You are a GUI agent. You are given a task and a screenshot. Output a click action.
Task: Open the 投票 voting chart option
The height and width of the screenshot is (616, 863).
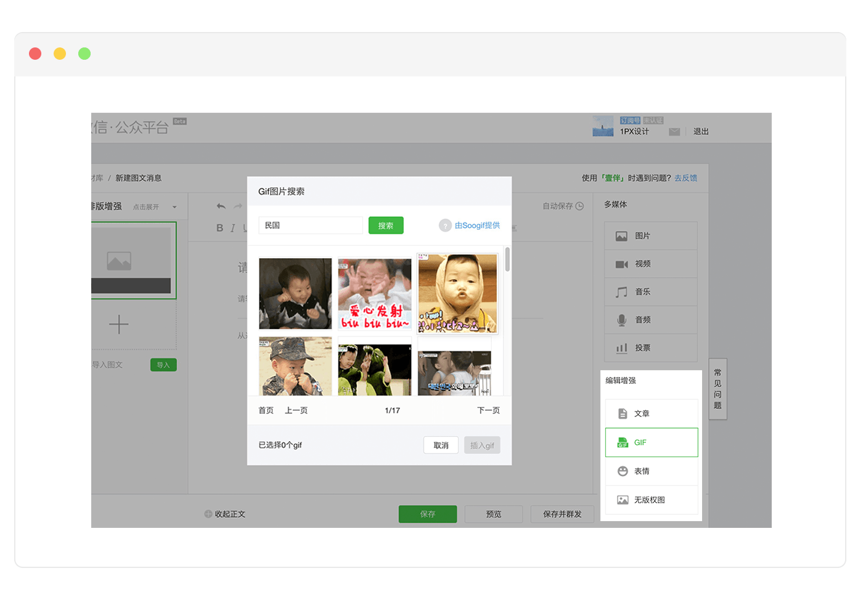[650, 348]
